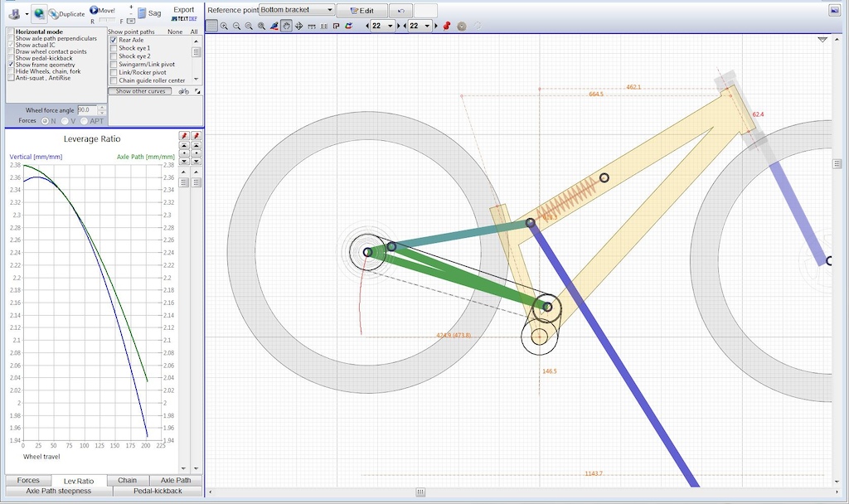Viewport: 849px width, 504px height.
Task: Switch to the Forces tab
Action: point(28,480)
